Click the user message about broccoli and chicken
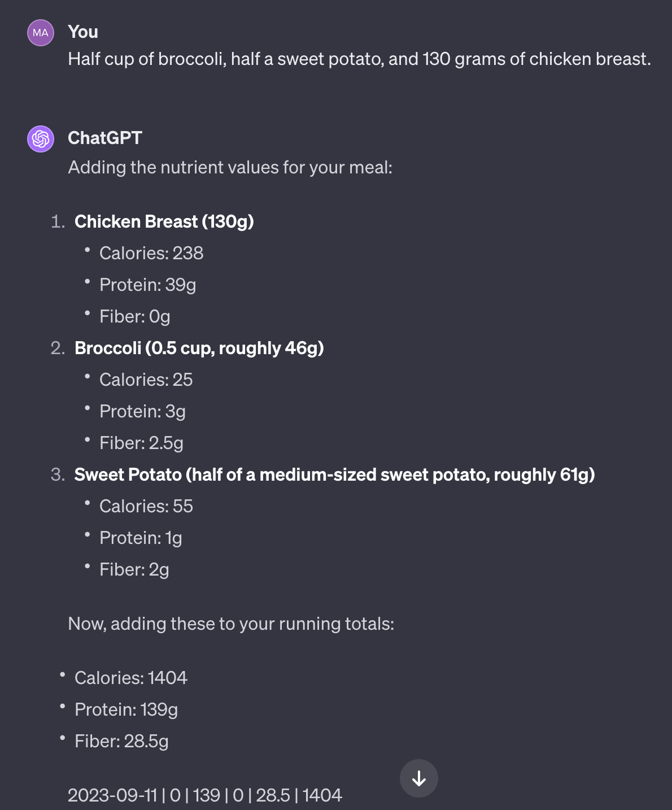 point(359,59)
